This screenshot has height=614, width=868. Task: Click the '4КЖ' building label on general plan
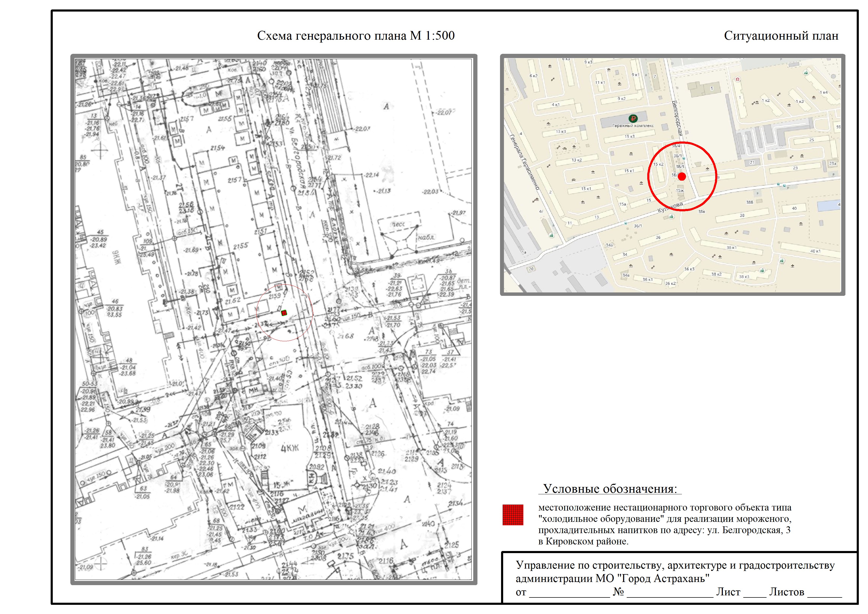pos(290,448)
